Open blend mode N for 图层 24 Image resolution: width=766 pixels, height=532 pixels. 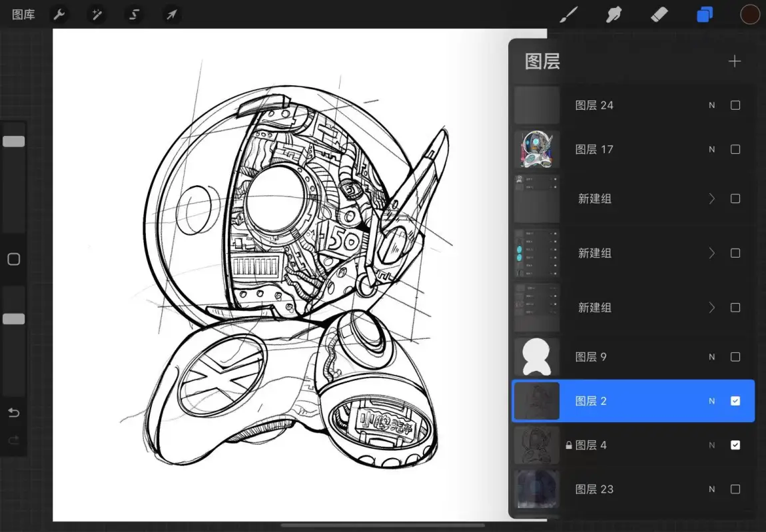[x=712, y=105]
